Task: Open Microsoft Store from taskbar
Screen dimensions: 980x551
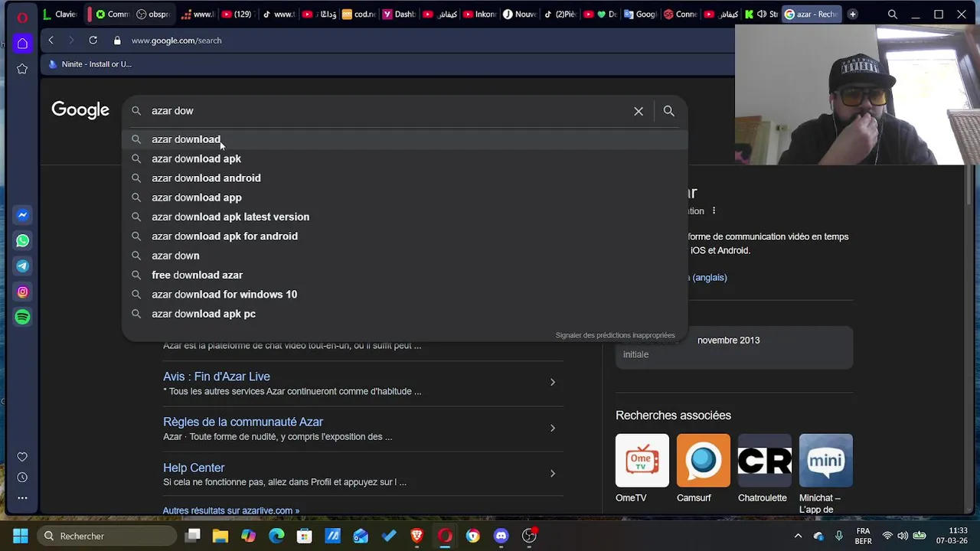Action: (x=305, y=536)
